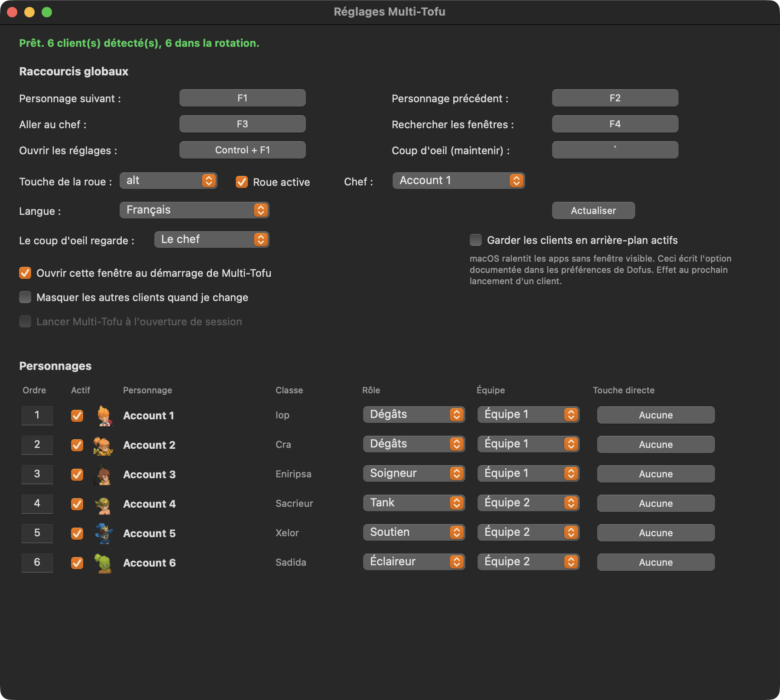
Task: Open the Le coup d'oeil regarde dropdown
Action: point(211,240)
